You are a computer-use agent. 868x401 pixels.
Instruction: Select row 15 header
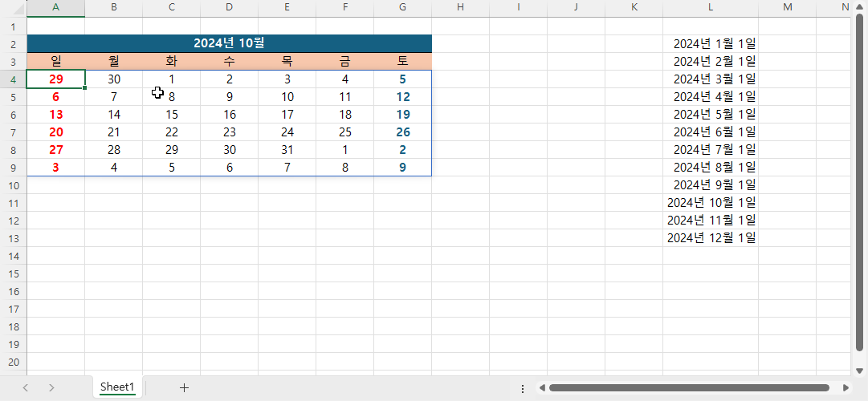[14, 273]
